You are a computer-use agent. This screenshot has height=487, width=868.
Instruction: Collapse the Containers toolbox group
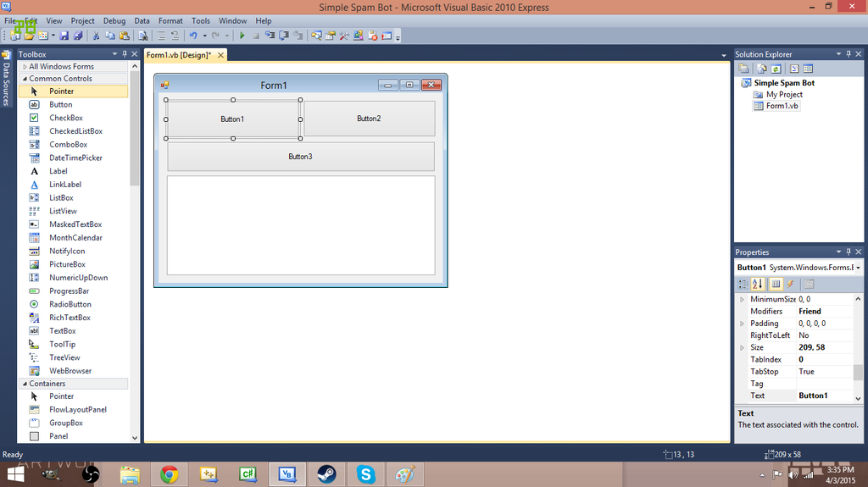25,384
